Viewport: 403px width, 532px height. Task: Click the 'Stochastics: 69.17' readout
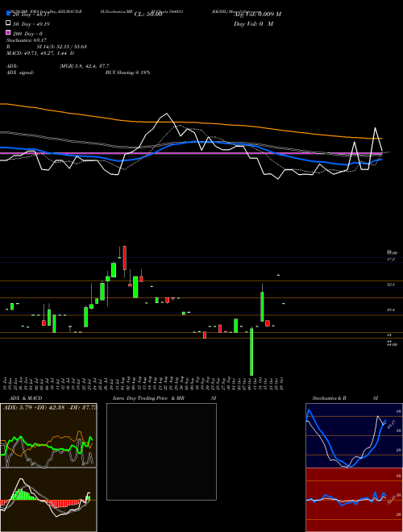[x=27, y=40]
